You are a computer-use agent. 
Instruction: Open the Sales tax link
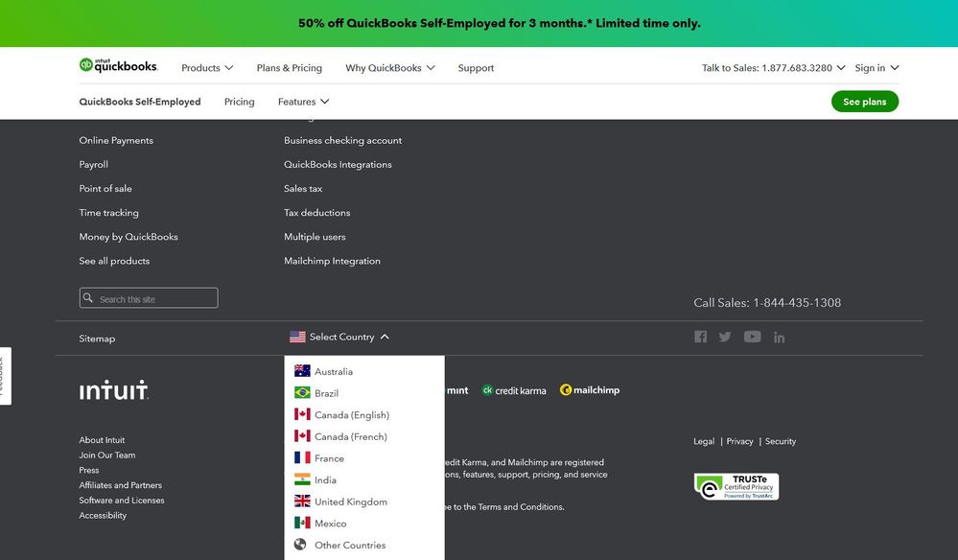[x=303, y=188]
